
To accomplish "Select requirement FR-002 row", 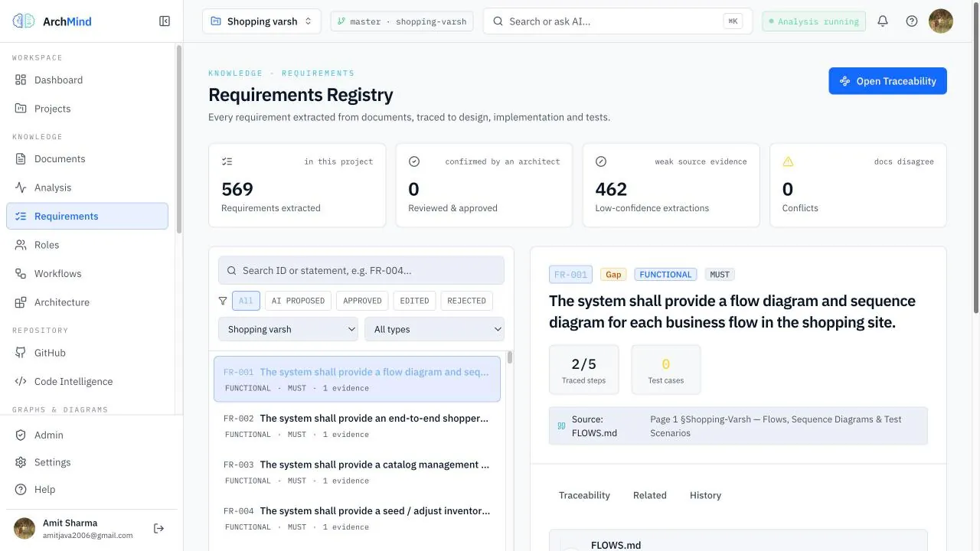I will [357, 425].
